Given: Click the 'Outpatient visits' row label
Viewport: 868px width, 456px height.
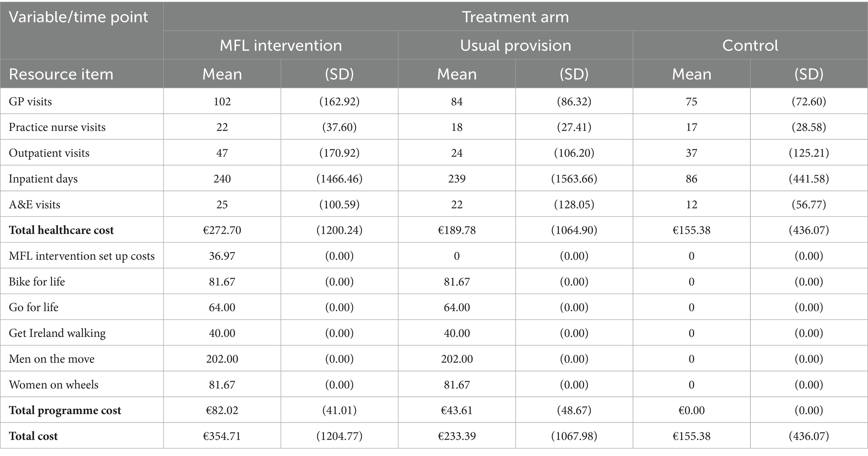Looking at the screenshot, I should coord(49,153).
